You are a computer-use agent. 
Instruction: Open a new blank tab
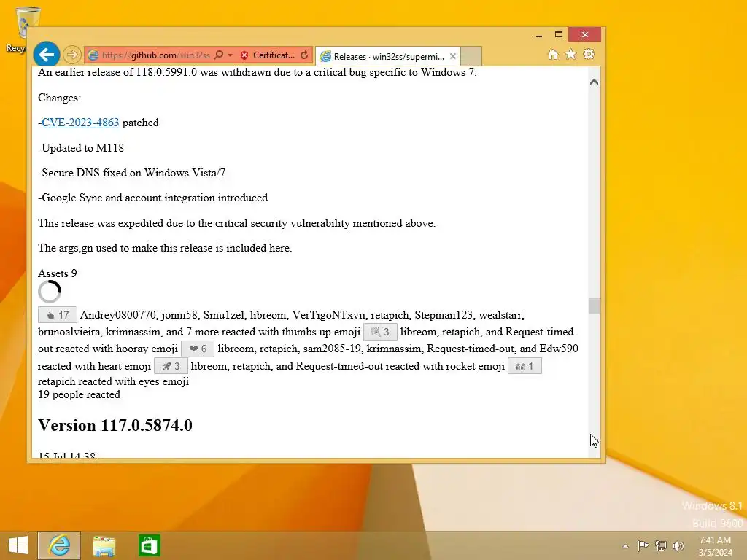pos(471,56)
